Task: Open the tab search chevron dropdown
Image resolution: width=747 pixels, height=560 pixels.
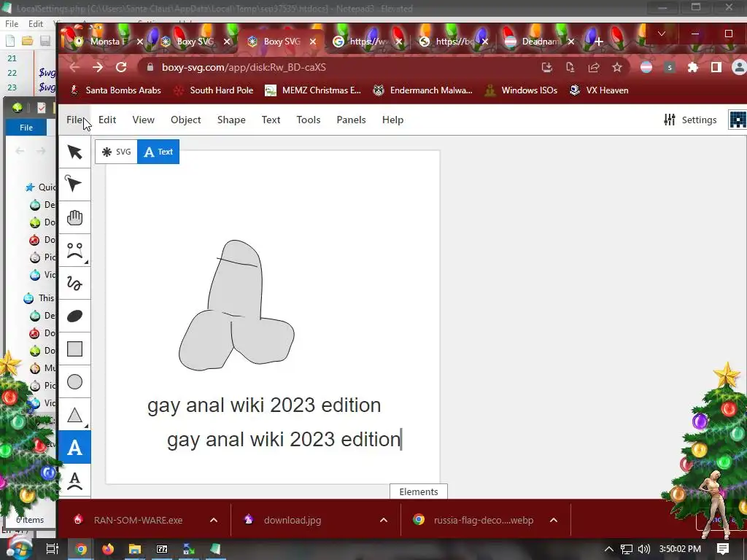Action: [661, 34]
